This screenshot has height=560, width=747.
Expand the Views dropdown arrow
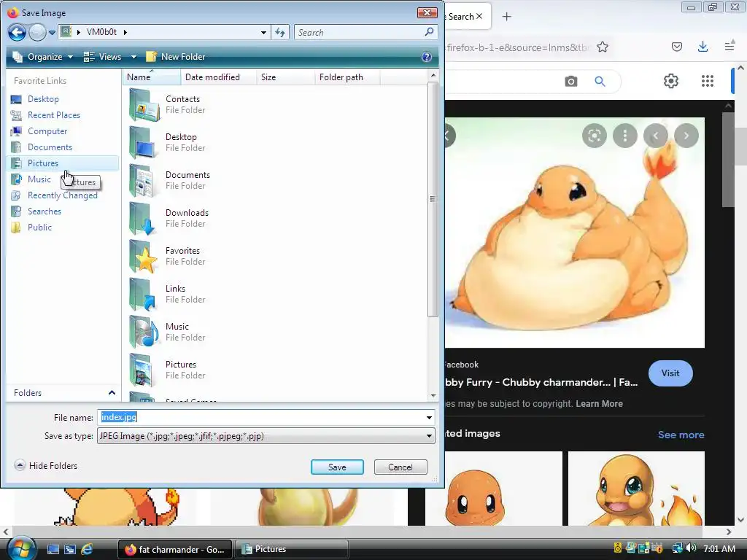point(134,57)
